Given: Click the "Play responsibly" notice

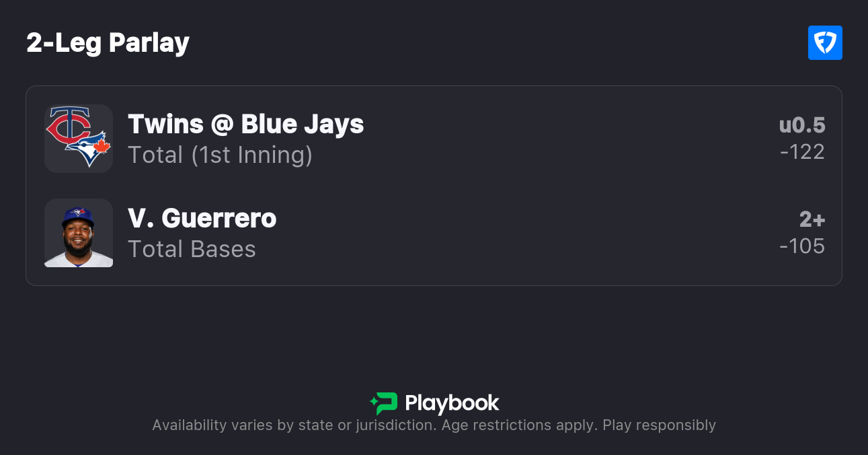Looking at the screenshot, I should pyautogui.click(x=659, y=425).
